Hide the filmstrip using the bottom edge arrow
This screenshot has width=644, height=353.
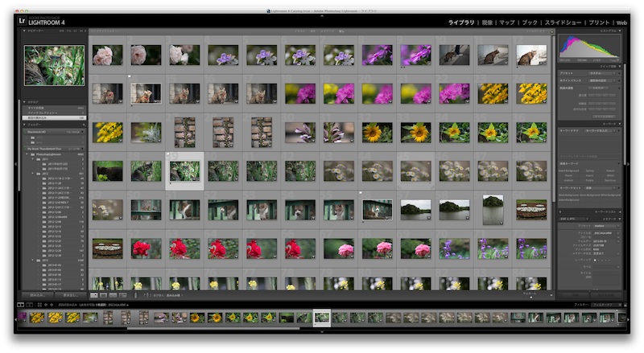(x=321, y=331)
